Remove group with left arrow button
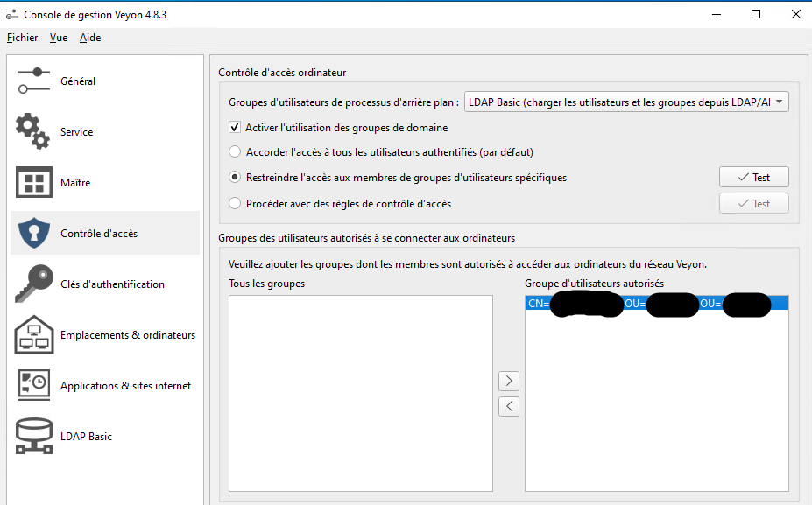 tap(509, 406)
